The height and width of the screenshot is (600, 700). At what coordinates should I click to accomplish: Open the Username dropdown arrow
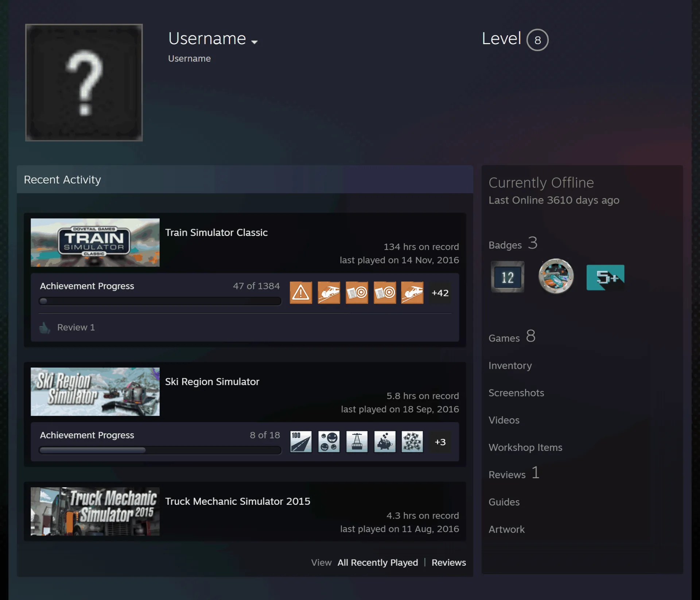pyautogui.click(x=254, y=42)
